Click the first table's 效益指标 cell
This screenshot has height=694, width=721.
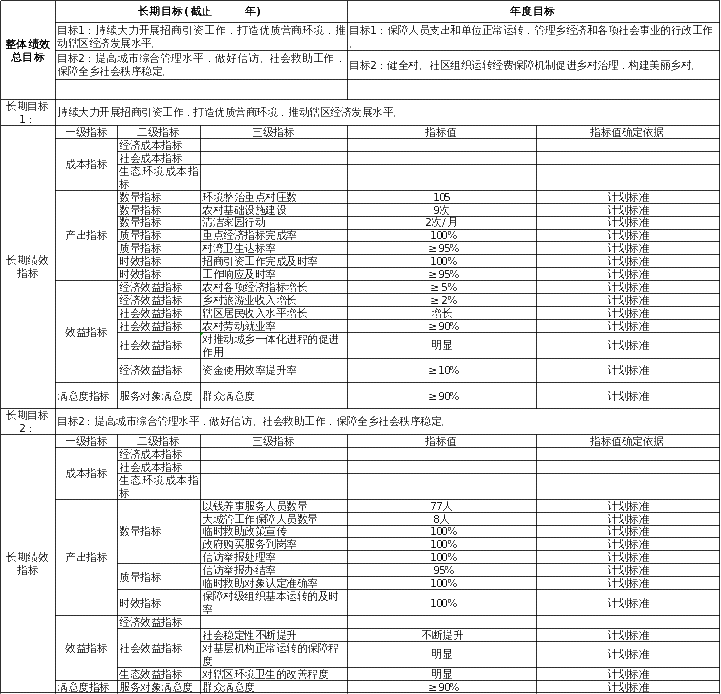tap(87, 332)
